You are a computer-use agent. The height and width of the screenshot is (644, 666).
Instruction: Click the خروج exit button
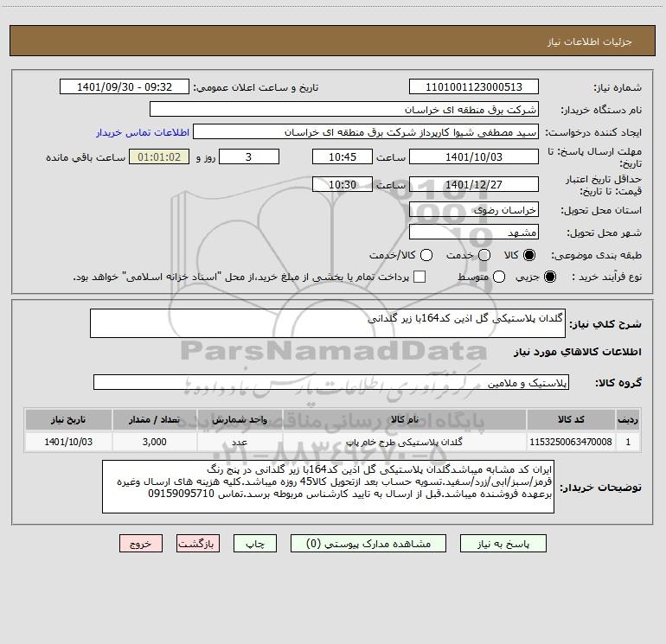point(141,544)
